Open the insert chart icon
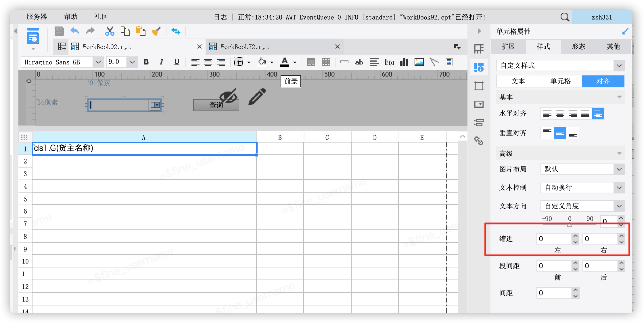The image size is (644, 323). (404, 62)
